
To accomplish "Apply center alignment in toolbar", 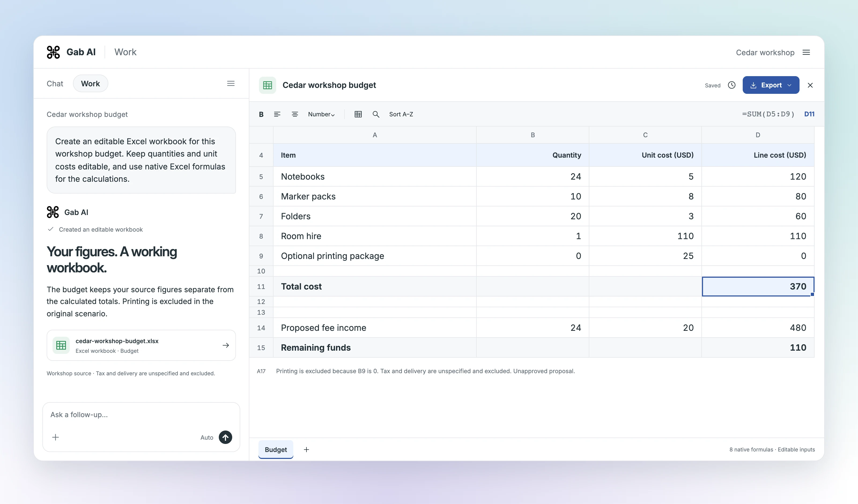I will (x=295, y=114).
